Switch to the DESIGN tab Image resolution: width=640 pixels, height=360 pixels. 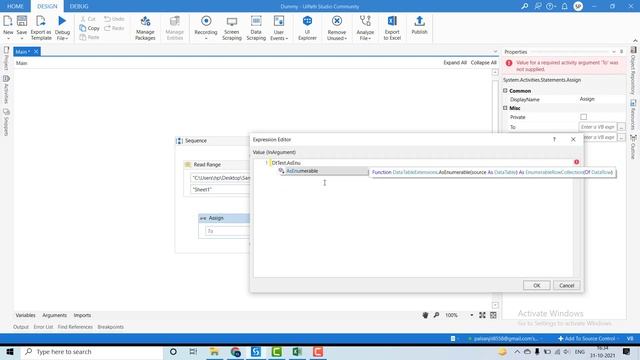point(47,6)
